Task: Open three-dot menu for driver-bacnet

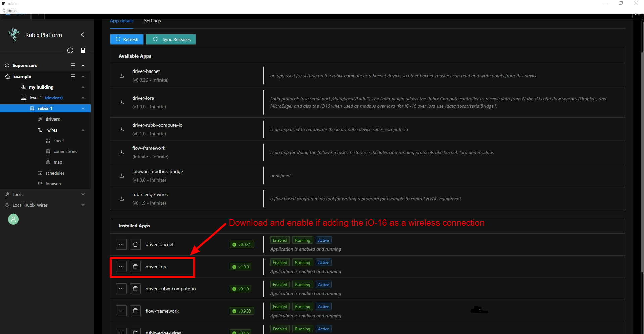Action: 121,244
